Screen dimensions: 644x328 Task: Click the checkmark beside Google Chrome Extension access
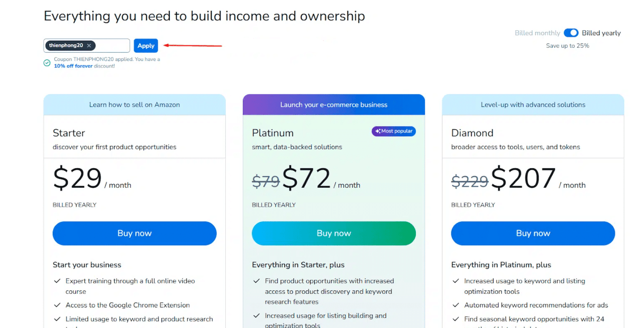tap(57, 305)
